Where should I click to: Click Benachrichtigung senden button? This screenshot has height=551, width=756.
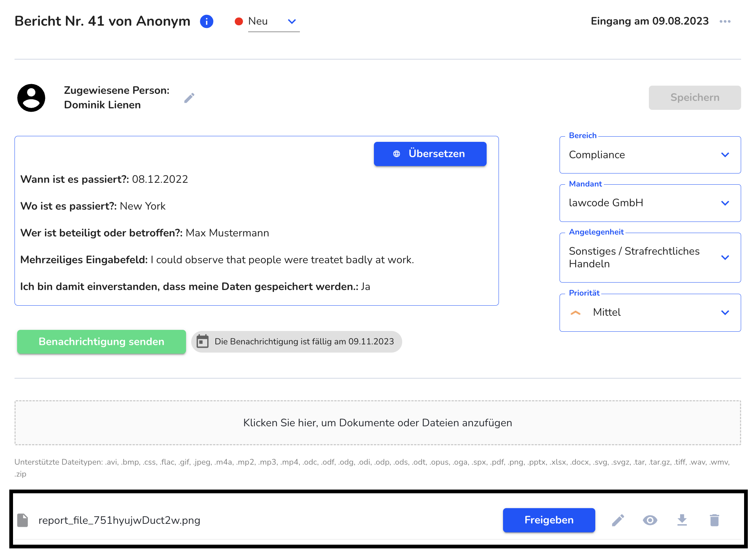click(x=102, y=342)
